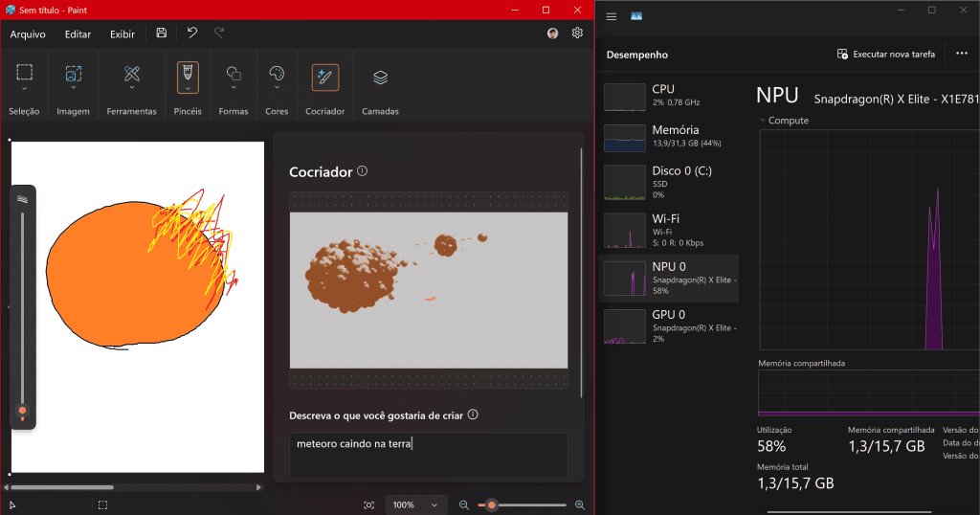Click the fit to window icon
The width and height of the screenshot is (980, 515).
[x=369, y=504]
